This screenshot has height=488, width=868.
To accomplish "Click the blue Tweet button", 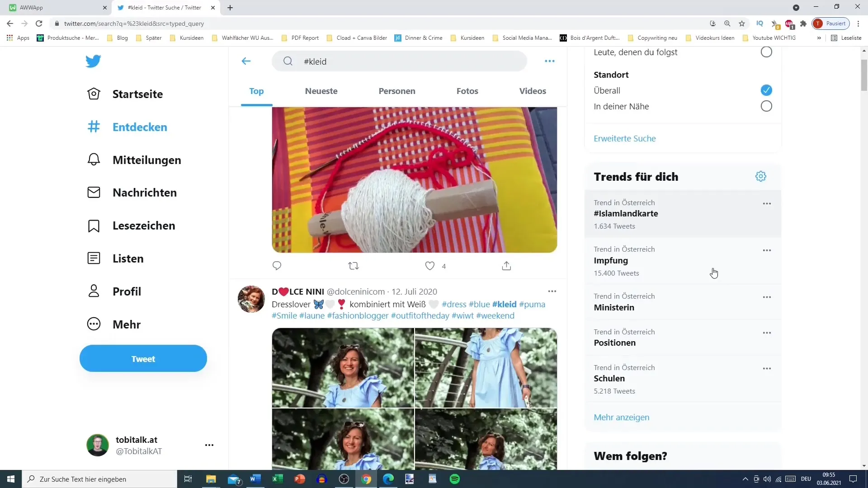I will click(x=143, y=359).
